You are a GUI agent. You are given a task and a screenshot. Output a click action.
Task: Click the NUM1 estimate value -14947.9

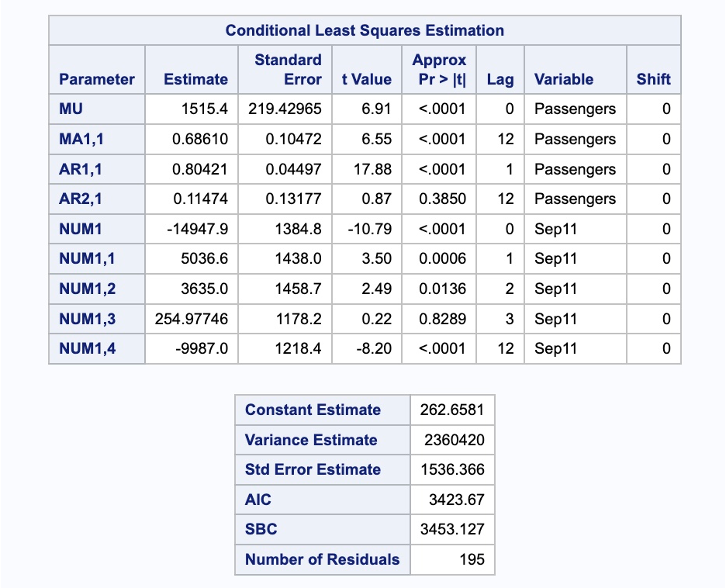click(200, 230)
